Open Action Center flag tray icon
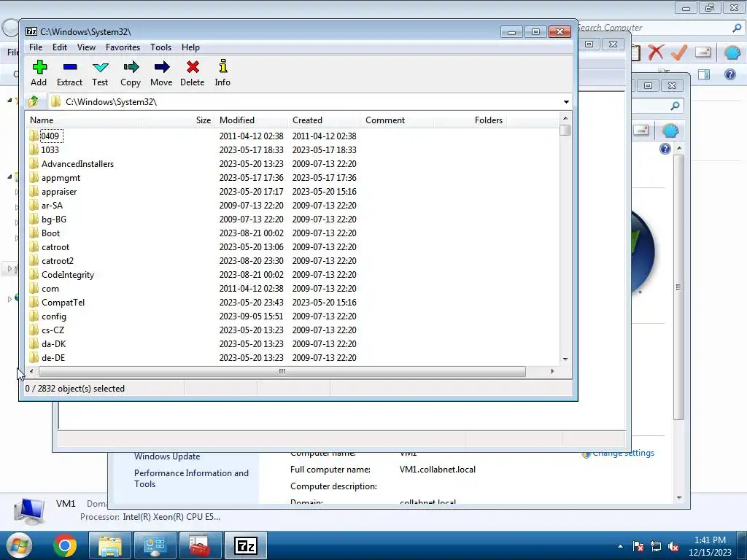 coord(638,546)
